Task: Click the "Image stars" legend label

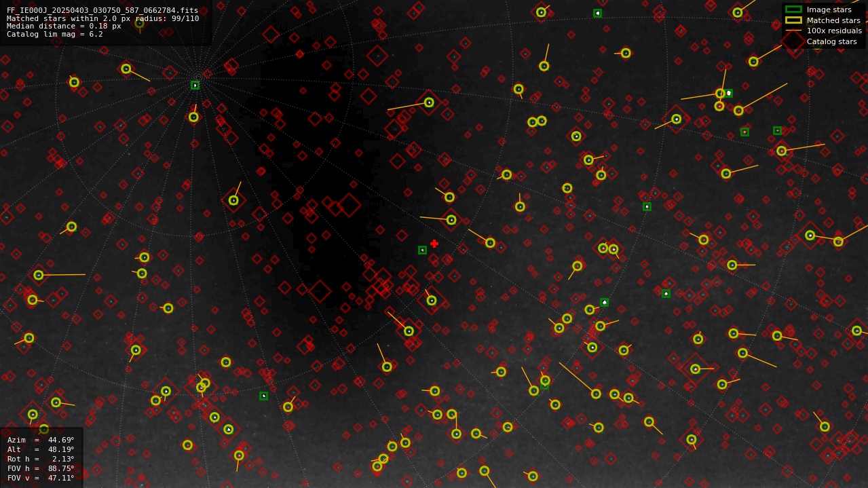Action: [829, 10]
